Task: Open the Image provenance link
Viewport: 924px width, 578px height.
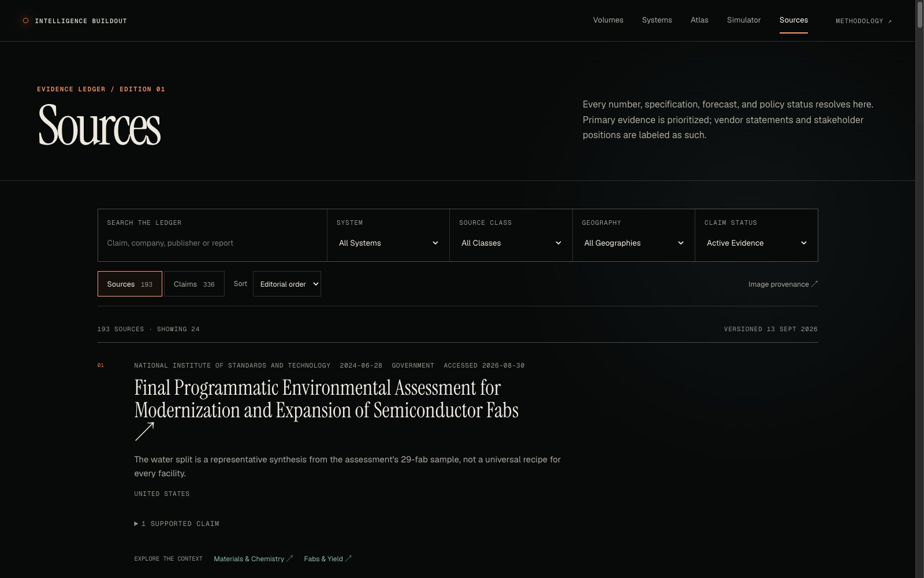Action: click(x=783, y=284)
